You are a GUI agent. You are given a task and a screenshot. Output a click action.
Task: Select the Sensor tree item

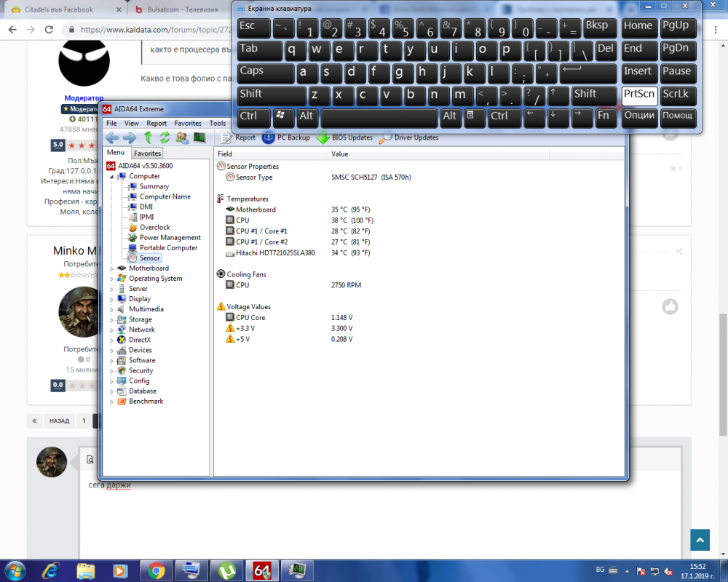149,258
